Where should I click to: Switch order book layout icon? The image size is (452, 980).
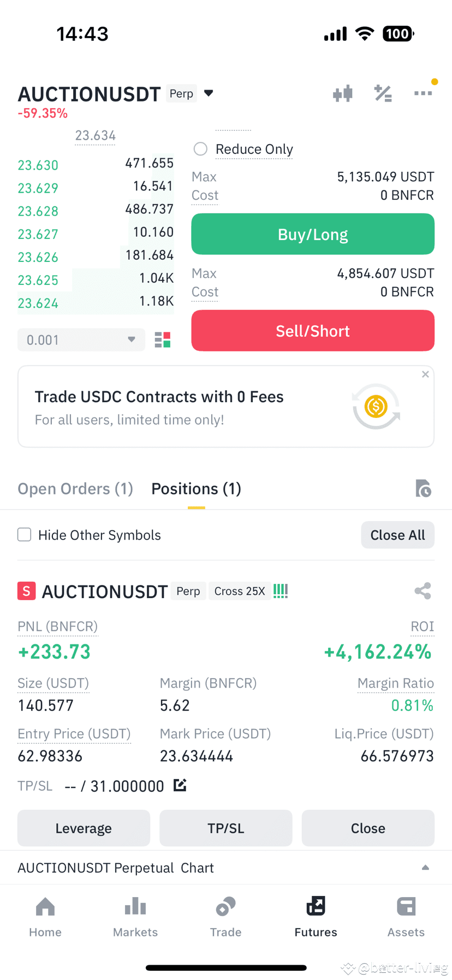coord(163,340)
